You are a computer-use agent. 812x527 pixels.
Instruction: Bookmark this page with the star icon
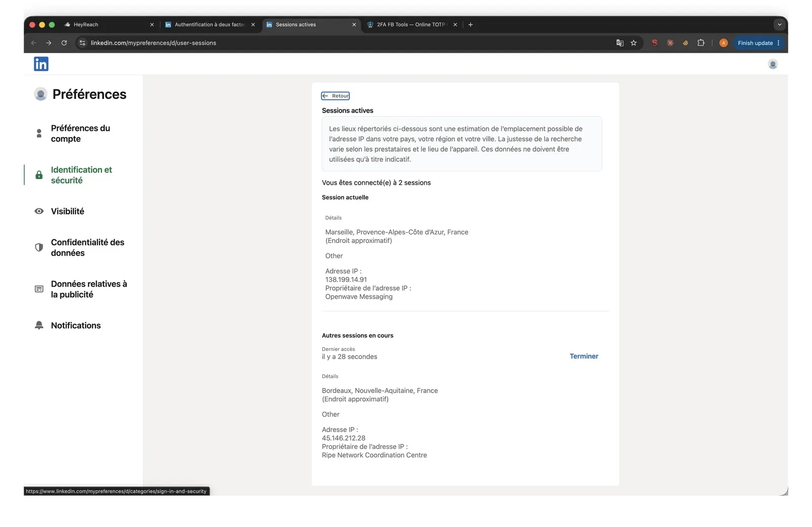[633, 43]
